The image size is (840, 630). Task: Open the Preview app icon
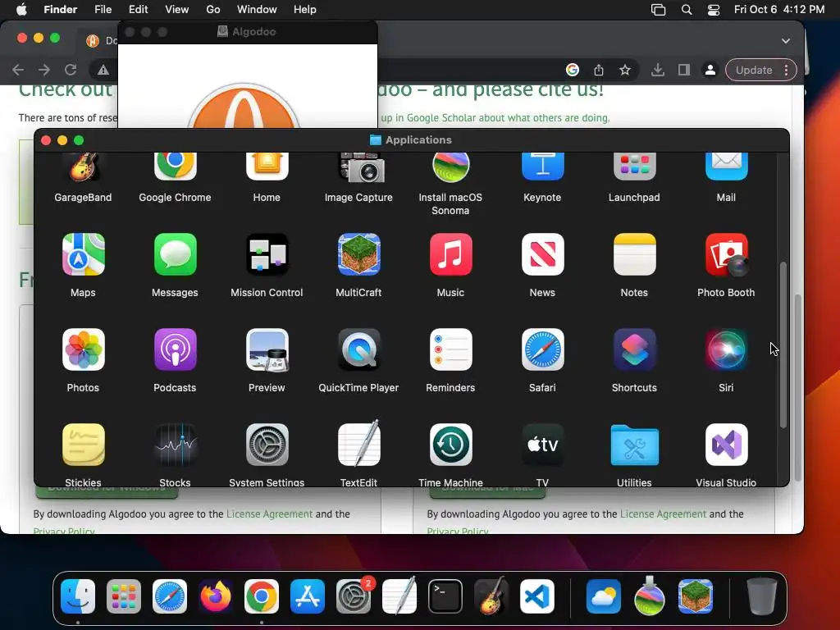pyautogui.click(x=267, y=349)
